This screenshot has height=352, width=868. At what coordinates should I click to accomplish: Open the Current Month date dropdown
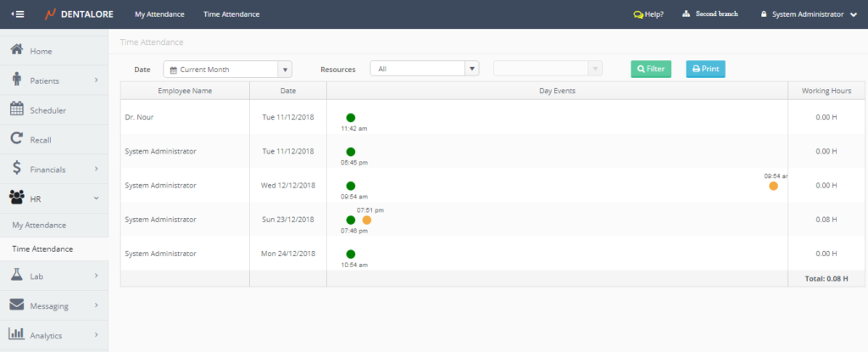point(227,70)
